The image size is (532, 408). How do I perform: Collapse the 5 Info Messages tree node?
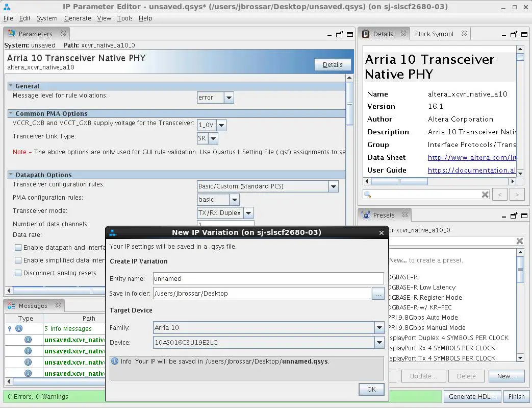click(x=10, y=328)
